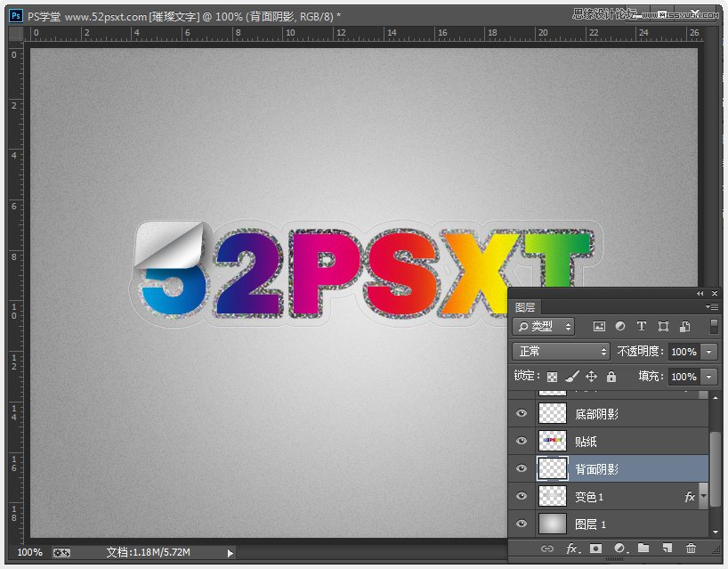Hide the 变色 1 layer

(x=522, y=496)
